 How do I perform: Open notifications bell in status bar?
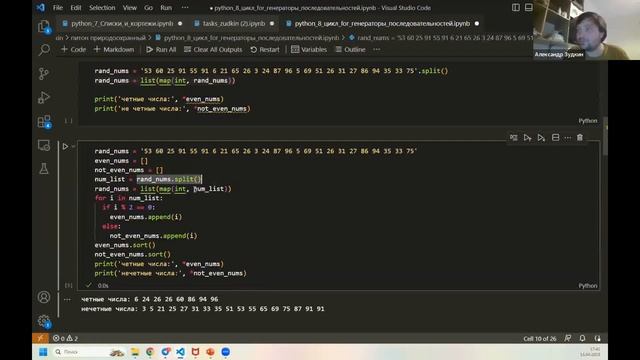(582, 338)
